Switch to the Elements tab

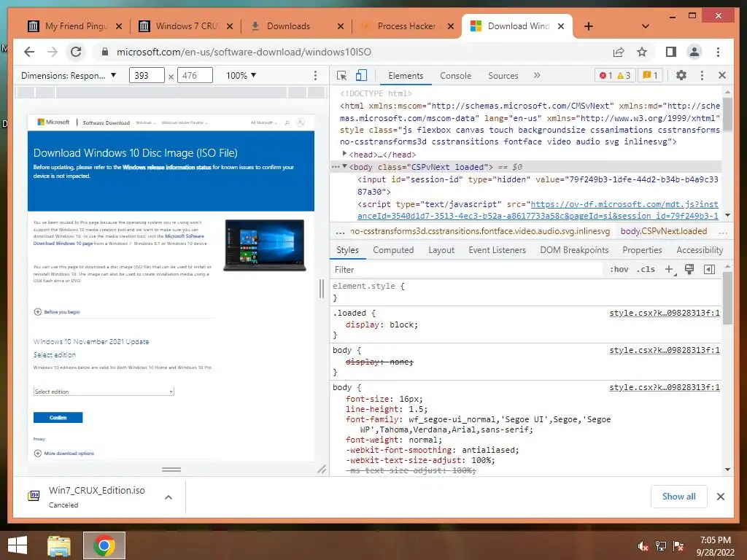pos(406,76)
